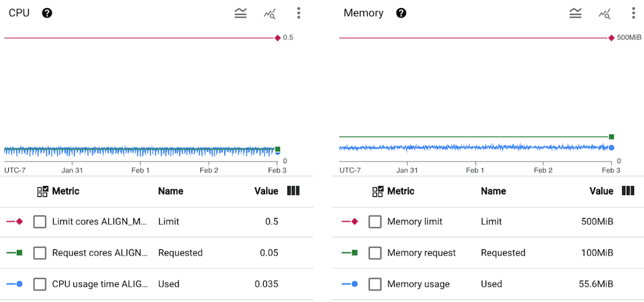Click the 'Memory usage' metric text
The width and height of the screenshot is (644, 302).
418,284
